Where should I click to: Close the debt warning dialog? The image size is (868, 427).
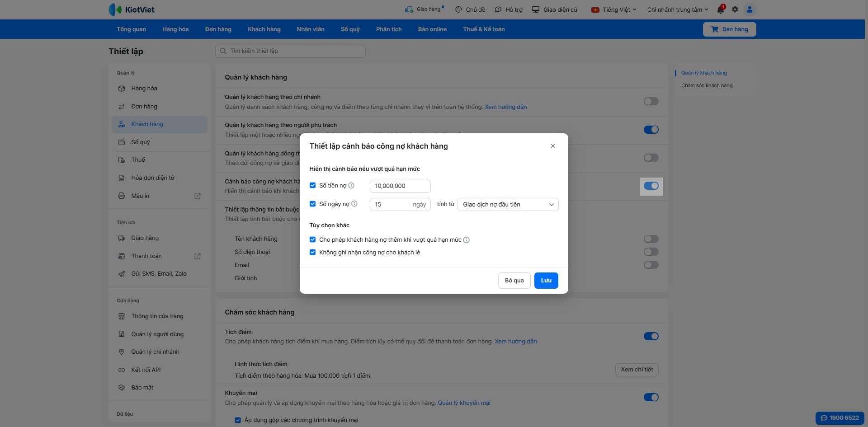pyautogui.click(x=552, y=146)
